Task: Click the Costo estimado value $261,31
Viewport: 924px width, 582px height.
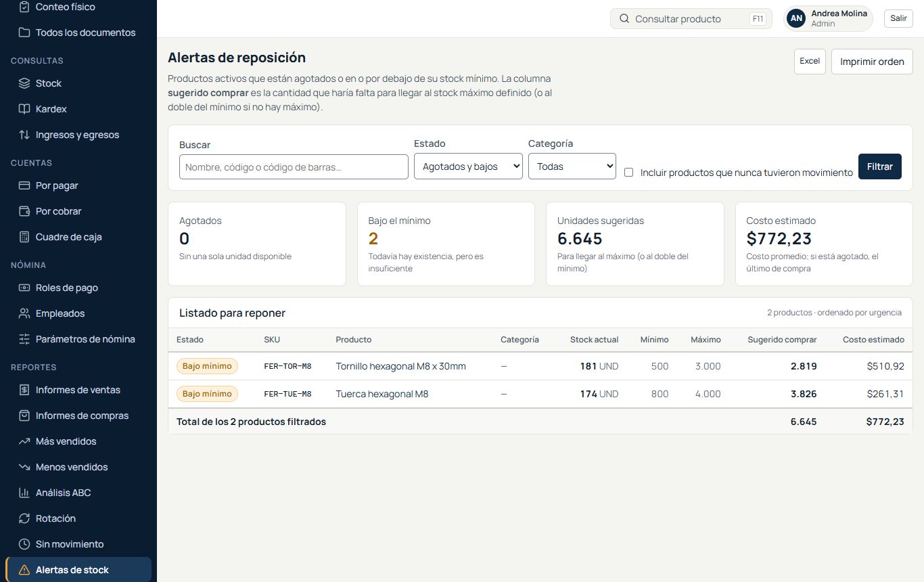Action: pyautogui.click(x=885, y=394)
